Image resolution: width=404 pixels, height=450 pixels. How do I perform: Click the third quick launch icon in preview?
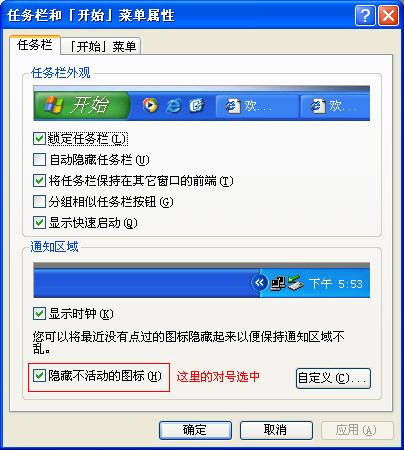click(x=196, y=106)
